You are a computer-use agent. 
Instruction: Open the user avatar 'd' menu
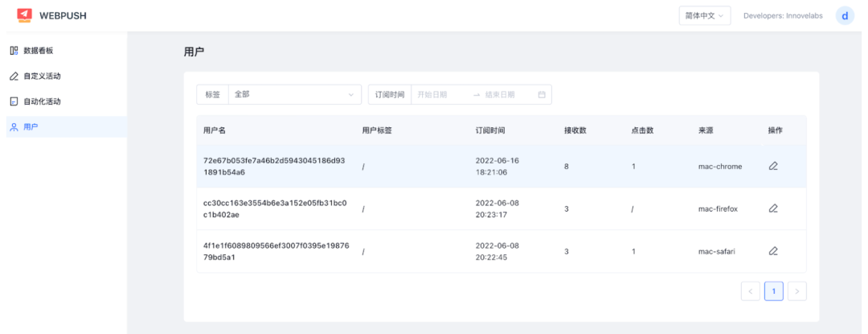844,15
